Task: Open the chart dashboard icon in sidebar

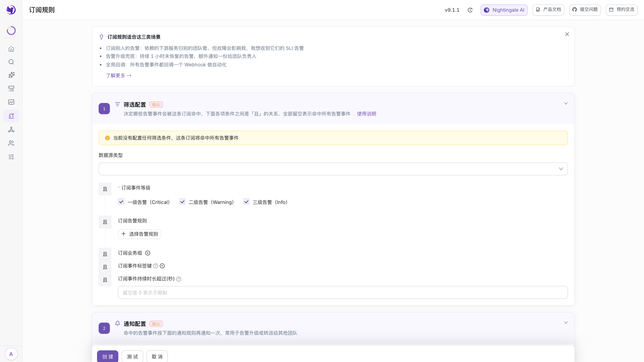Action: 11,102
